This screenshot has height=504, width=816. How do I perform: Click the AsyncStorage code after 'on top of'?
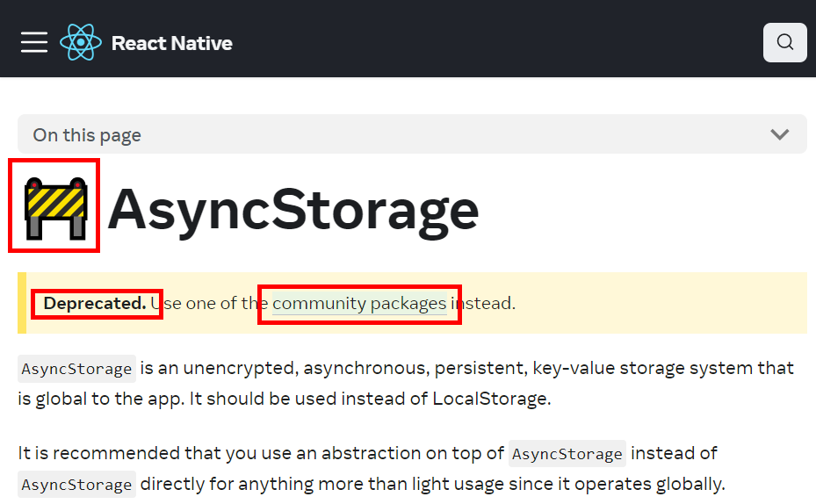coord(567,454)
